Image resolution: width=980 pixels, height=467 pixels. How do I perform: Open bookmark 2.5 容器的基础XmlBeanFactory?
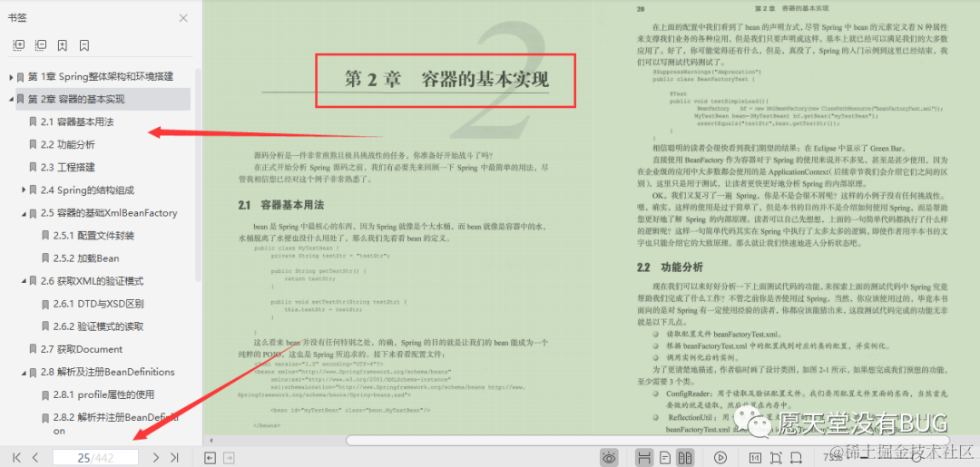110,213
